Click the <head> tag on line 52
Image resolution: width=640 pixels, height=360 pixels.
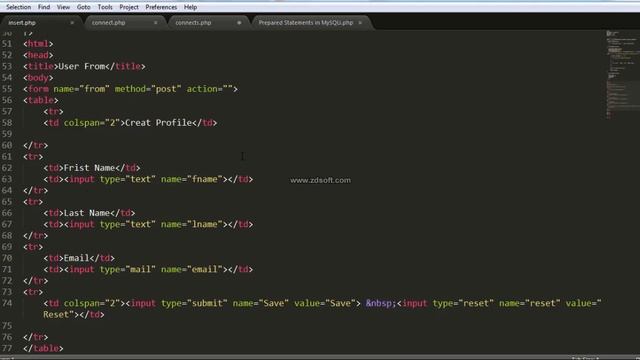coord(38,55)
